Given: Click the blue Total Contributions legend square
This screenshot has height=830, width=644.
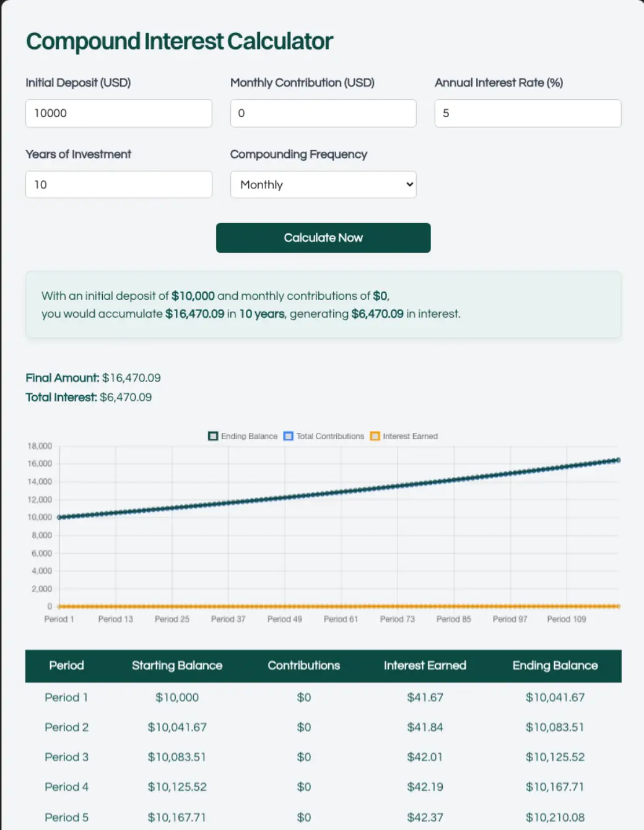Looking at the screenshot, I should [x=287, y=436].
